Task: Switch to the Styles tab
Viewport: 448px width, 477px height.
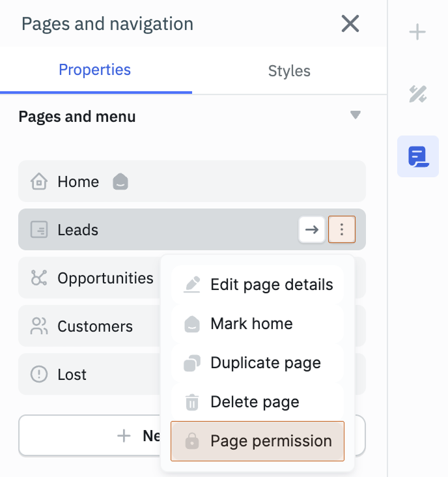Action: coord(289,71)
